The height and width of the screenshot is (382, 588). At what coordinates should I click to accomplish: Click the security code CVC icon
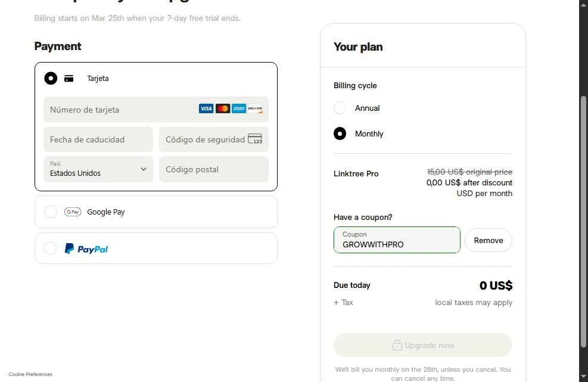[x=255, y=139]
